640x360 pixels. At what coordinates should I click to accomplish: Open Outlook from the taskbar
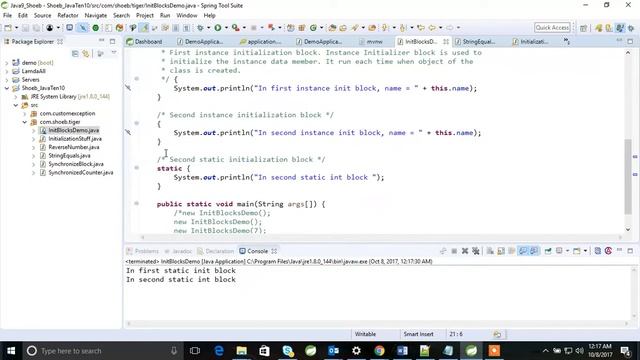[x=333, y=351]
